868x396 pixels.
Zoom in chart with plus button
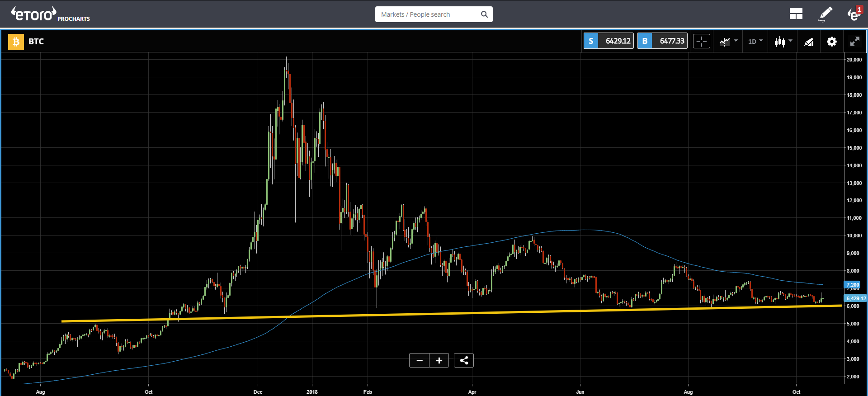pos(439,360)
